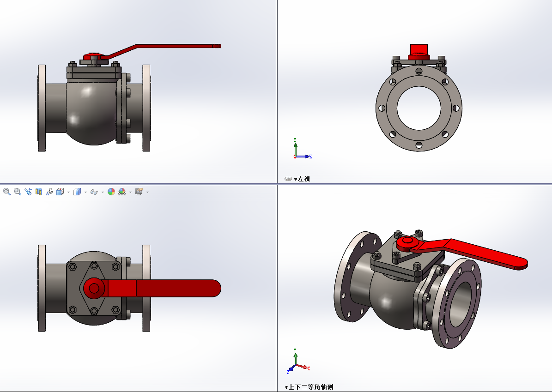Screen dimensions: 552x392
Task: Click the Hide/Show Items glasses icon
Action: (x=94, y=192)
